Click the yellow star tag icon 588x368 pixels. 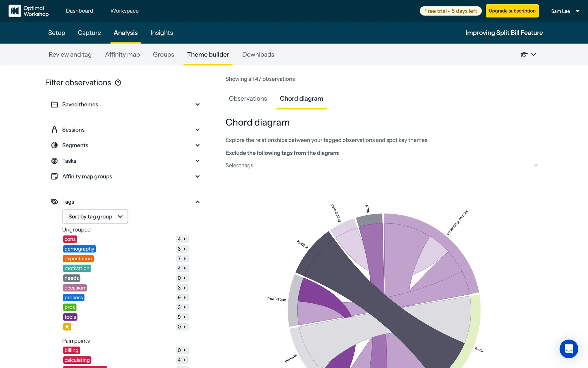click(x=67, y=327)
